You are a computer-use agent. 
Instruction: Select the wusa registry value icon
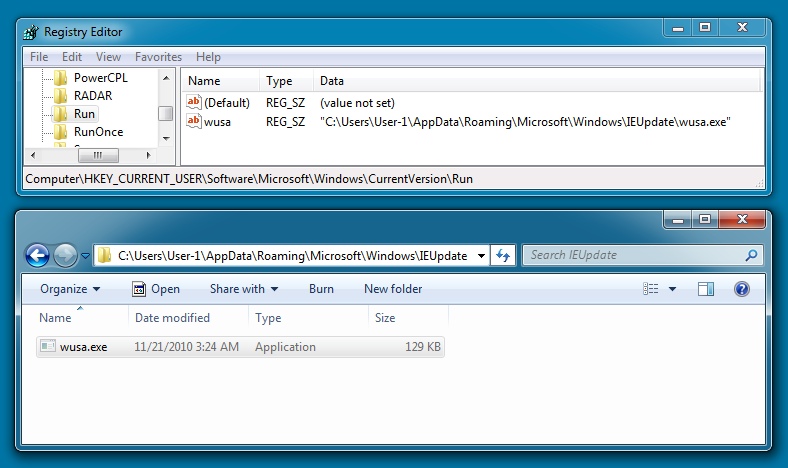pyautogui.click(x=194, y=121)
